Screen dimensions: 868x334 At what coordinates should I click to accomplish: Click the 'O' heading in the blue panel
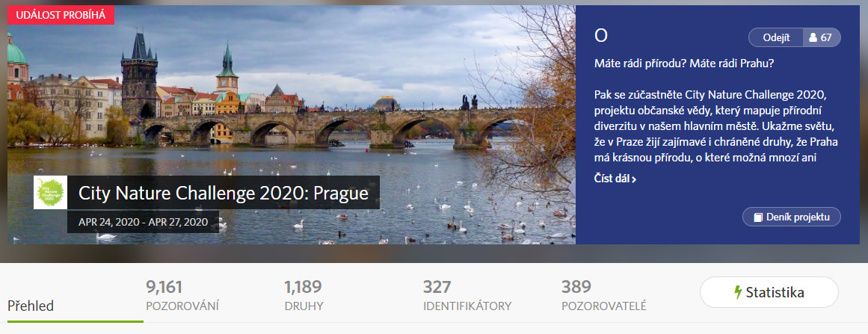[x=601, y=36]
